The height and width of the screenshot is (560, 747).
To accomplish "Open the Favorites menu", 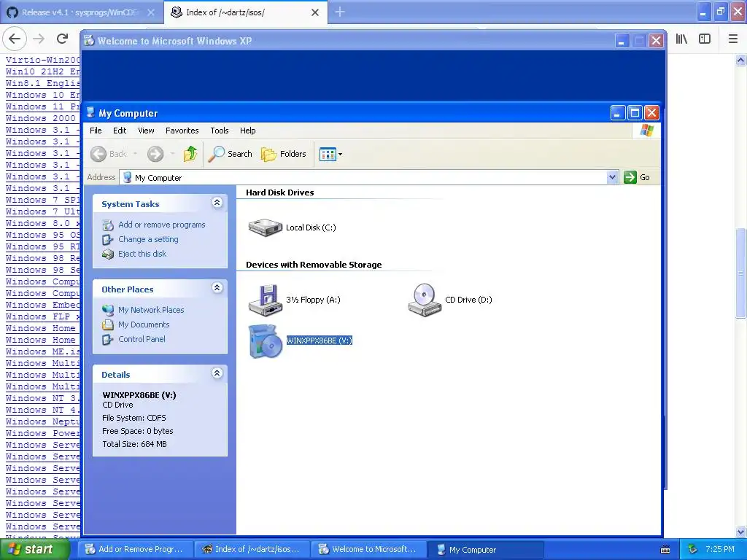I will click(x=182, y=131).
